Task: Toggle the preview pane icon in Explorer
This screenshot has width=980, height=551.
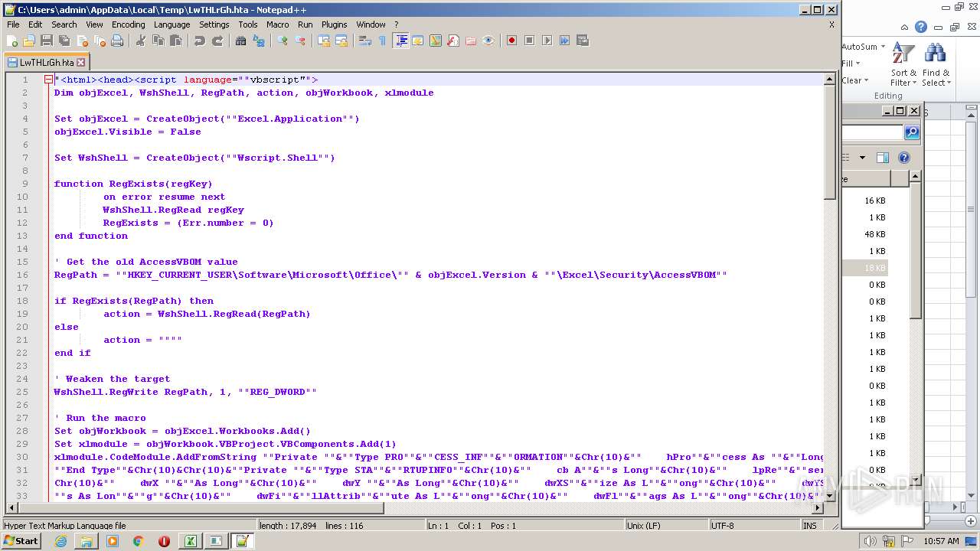Action: (x=882, y=158)
